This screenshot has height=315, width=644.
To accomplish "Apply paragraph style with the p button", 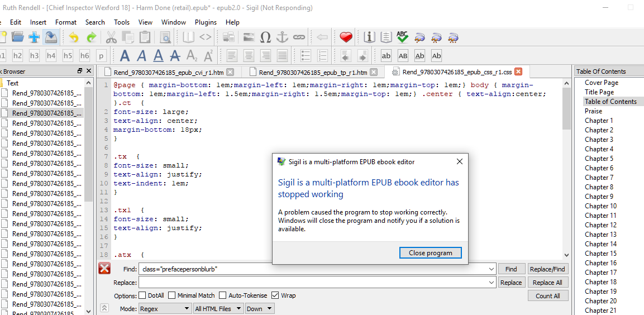I will [102, 55].
